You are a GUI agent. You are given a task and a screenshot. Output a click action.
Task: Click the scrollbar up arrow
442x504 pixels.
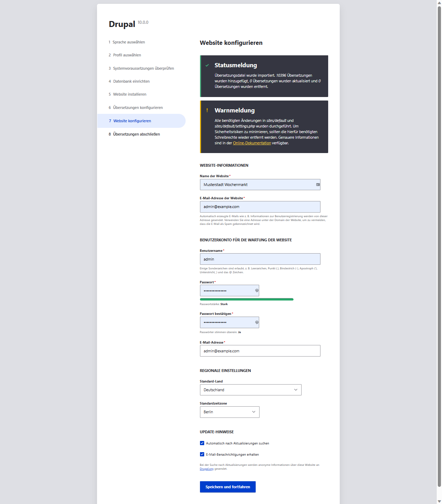click(x=439, y=3)
